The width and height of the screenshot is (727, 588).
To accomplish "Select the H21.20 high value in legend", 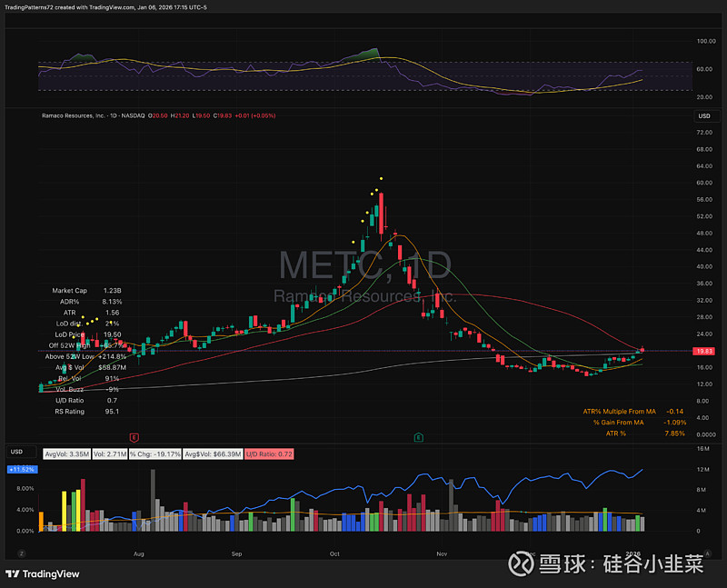I will pos(180,115).
